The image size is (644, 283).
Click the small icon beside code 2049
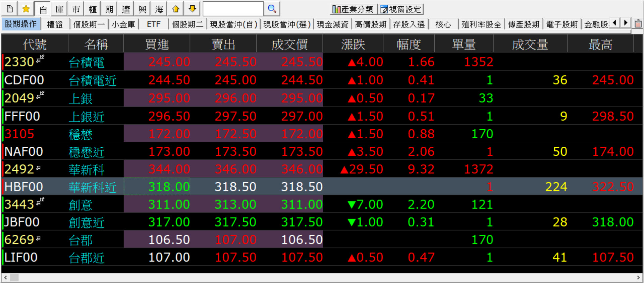(x=40, y=95)
